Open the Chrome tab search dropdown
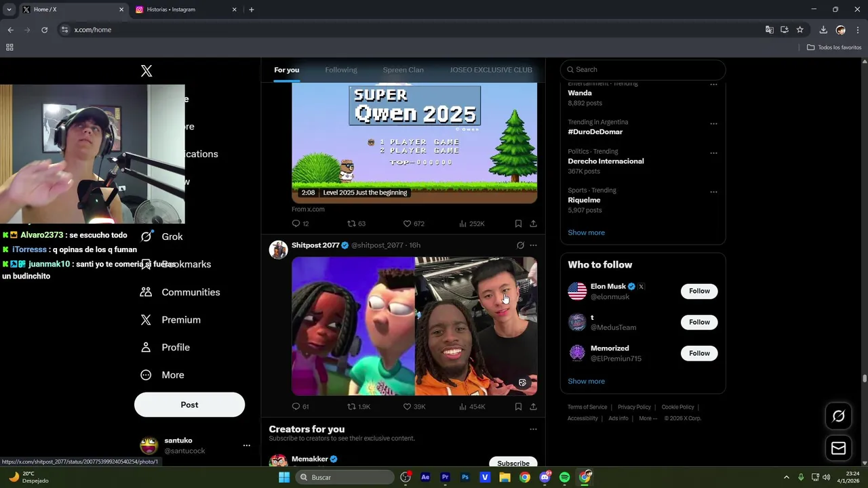The height and width of the screenshot is (488, 868). (9, 9)
